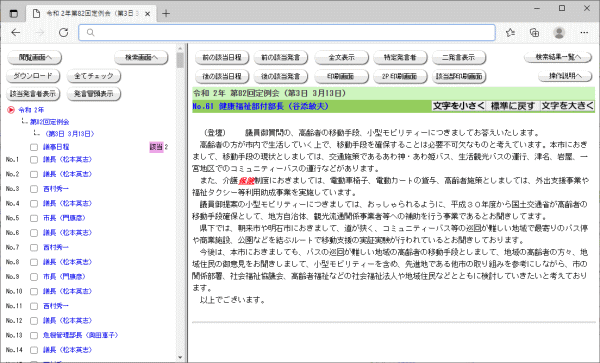The height and width of the screenshot is (363, 600).
Task: Click the 検索結果一覧へ button
Action: [x=558, y=57]
